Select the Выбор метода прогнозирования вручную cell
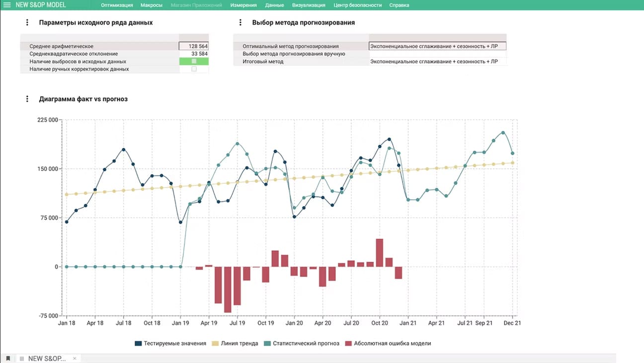The height and width of the screenshot is (363, 644). [437, 54]
